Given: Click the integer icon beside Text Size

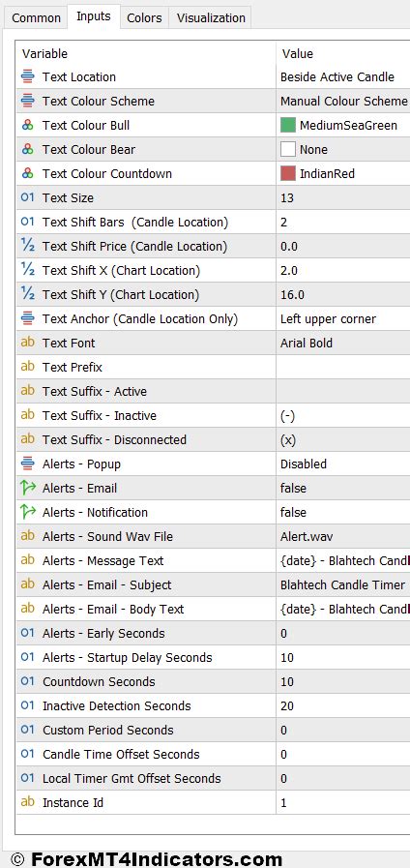Looking at the screenshot, I should [x=28, y=197].
